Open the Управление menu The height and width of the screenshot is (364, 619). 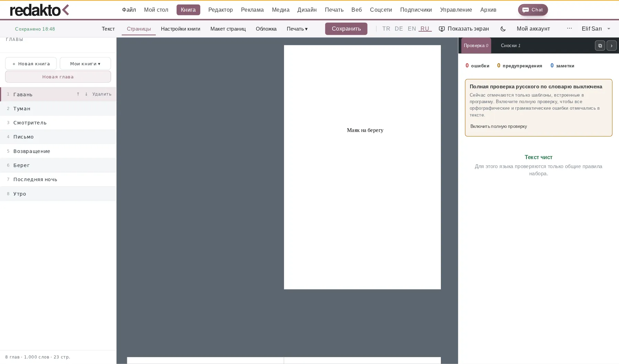456,10
